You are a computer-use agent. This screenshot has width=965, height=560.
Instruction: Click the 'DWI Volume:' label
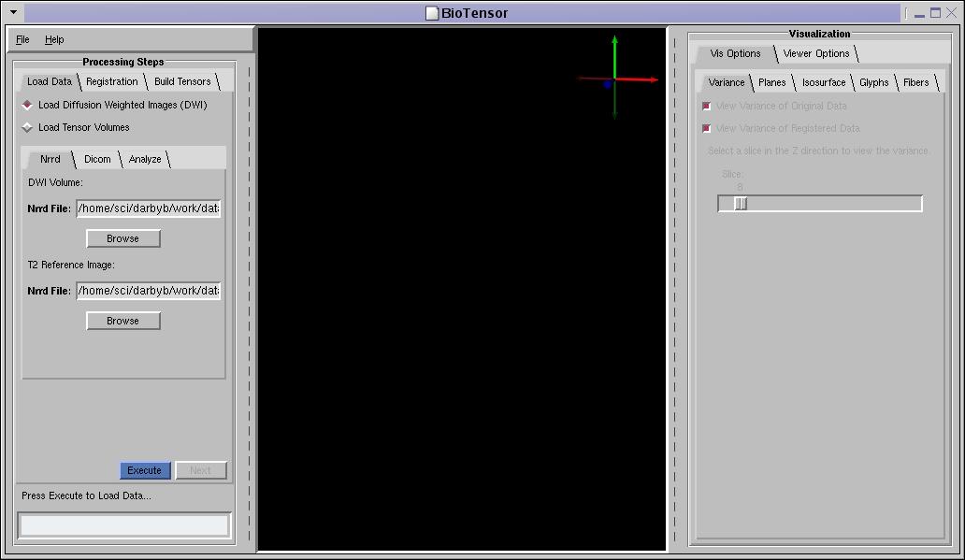(x=55, y=182)
